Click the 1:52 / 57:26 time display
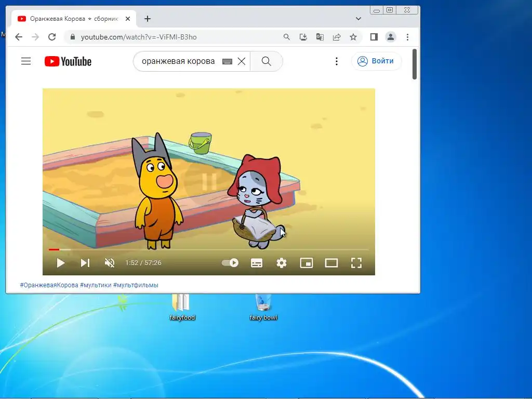The image size is (532, 399). (143, 263)
